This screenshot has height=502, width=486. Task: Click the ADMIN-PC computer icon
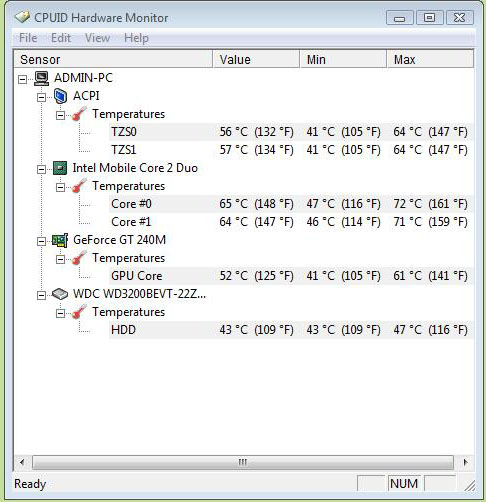[42, 78]
